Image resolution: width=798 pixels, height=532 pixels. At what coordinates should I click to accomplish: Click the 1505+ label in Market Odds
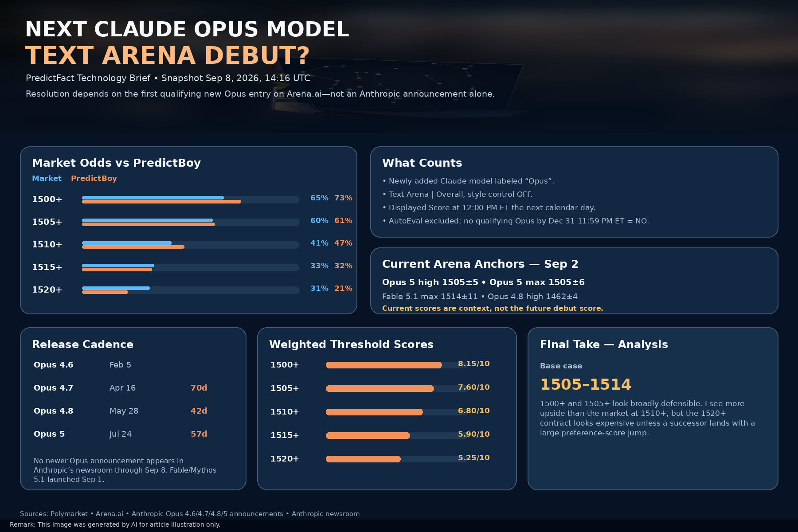point(47,222)
